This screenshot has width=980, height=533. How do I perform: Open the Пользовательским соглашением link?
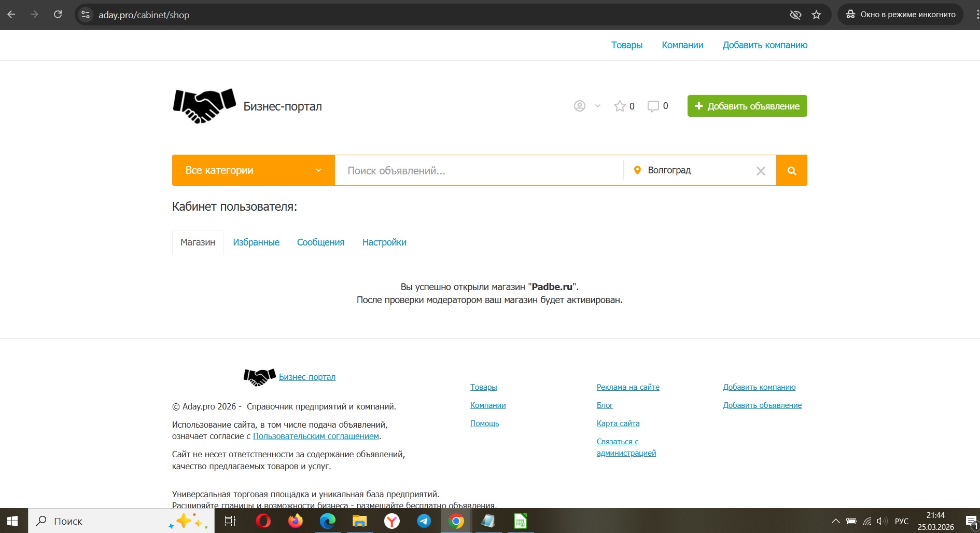316,436
